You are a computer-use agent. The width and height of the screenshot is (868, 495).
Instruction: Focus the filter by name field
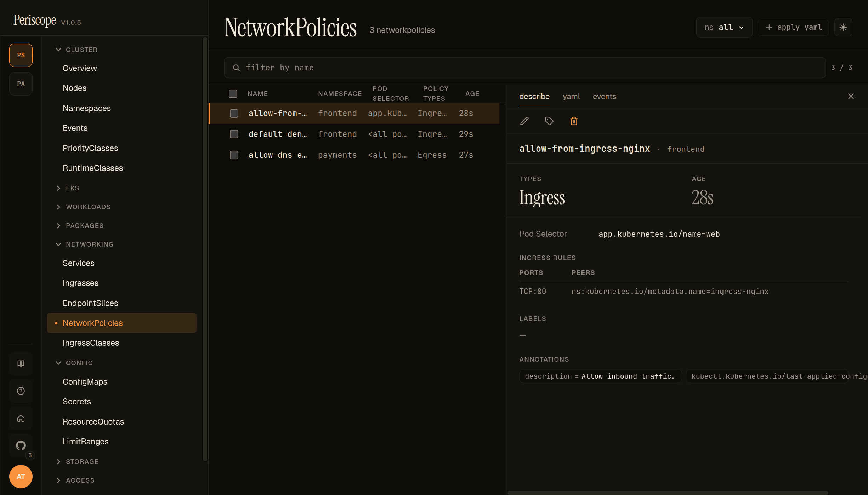click(x=525, y=68)
